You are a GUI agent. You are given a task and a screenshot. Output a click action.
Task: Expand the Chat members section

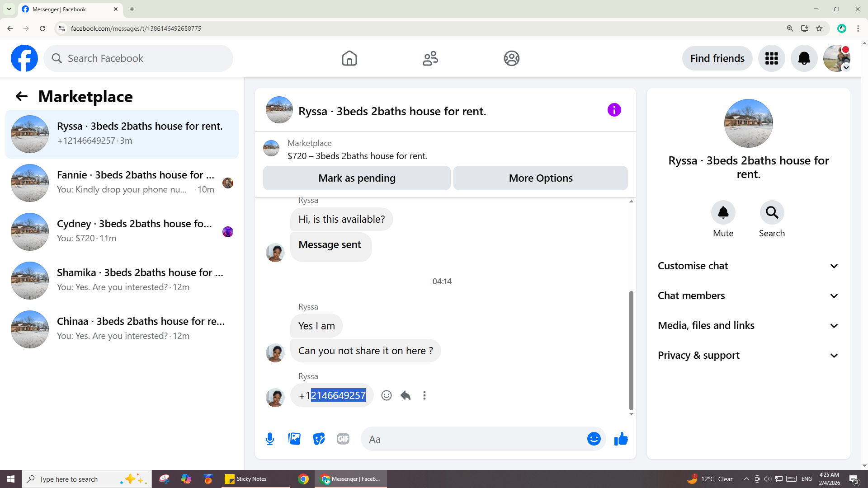click(748, 296)
